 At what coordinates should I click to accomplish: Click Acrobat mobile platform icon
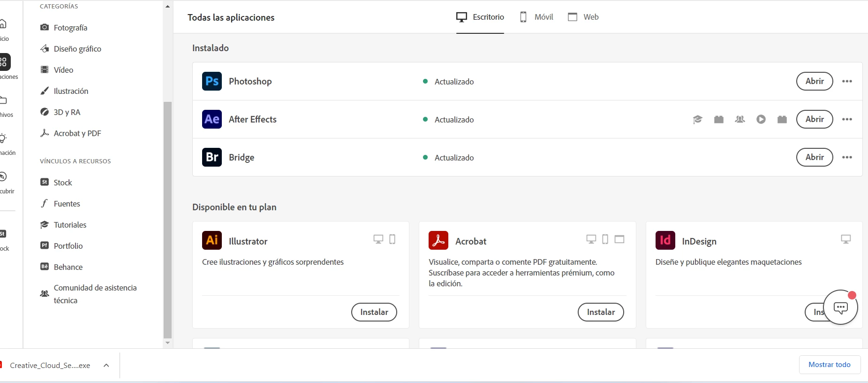(605, 239)
